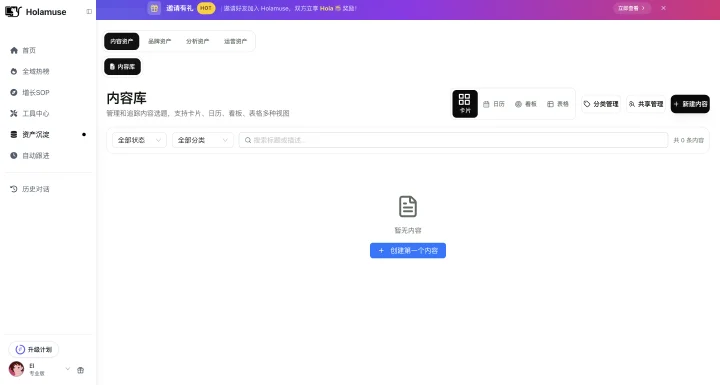Viewport: 720px width, 385px height.
Task: Click the 新建内容 button
Action: click(690, 104)
